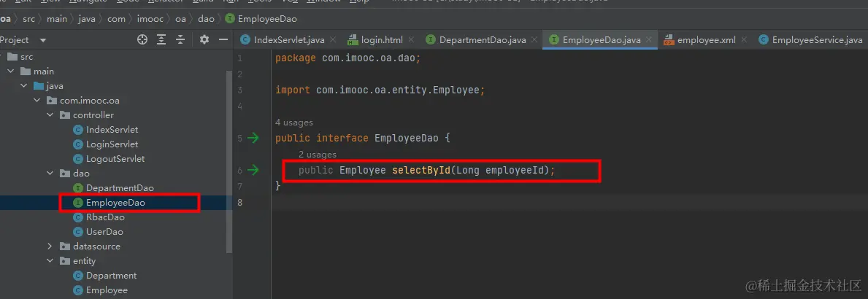The height and width of the screenshot is (299, 868).
Task: Expand the datasource package arrow
Action: [x=50, y=246]
